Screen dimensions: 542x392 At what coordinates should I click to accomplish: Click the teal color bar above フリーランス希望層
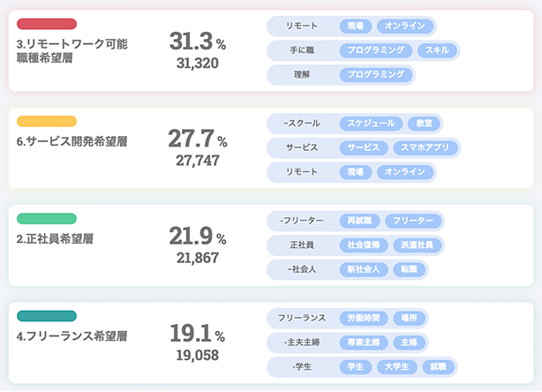point(47,316)
